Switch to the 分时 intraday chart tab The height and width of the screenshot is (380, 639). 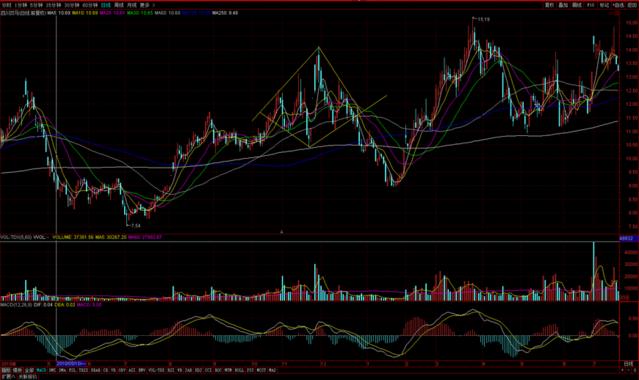[x=7, y=5]
